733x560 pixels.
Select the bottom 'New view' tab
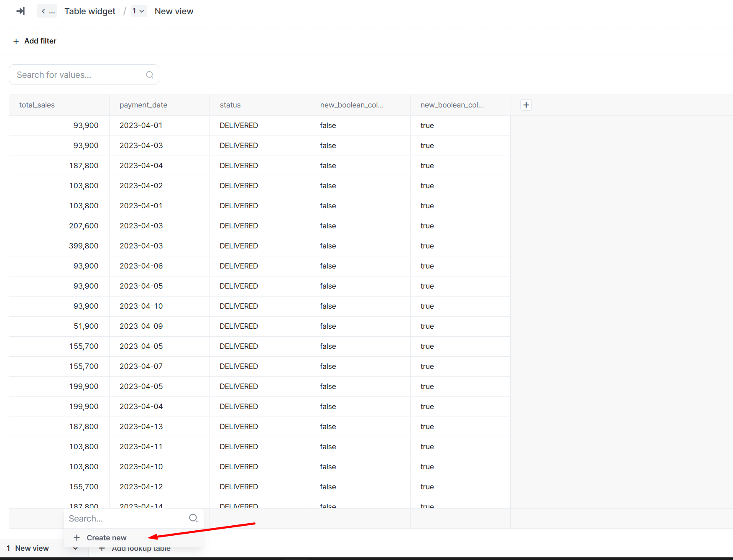coord(32,548)
